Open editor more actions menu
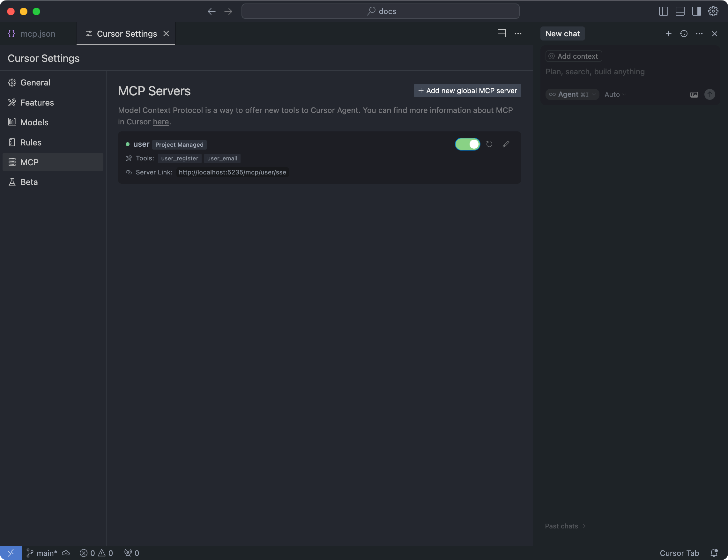Screen dimensions: 728x560 tap(518, 34)
